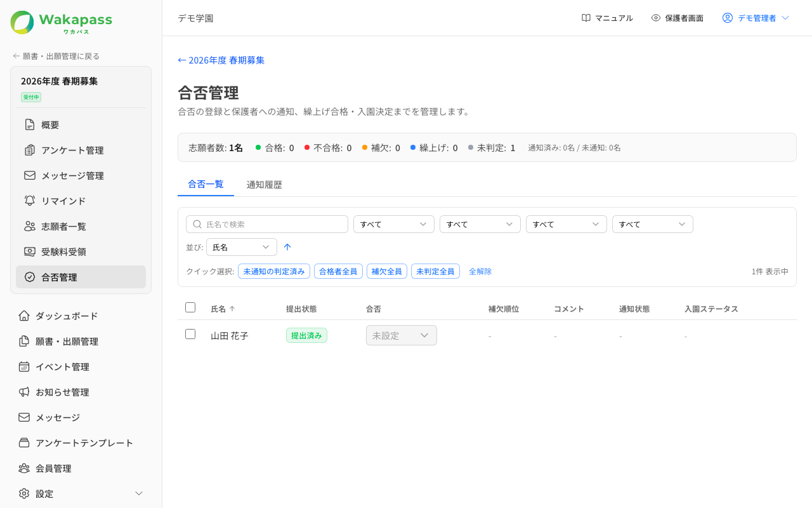Open the second すべて filter dropdown
This screenshot has height=508, width=812.
tap(480, 224)
